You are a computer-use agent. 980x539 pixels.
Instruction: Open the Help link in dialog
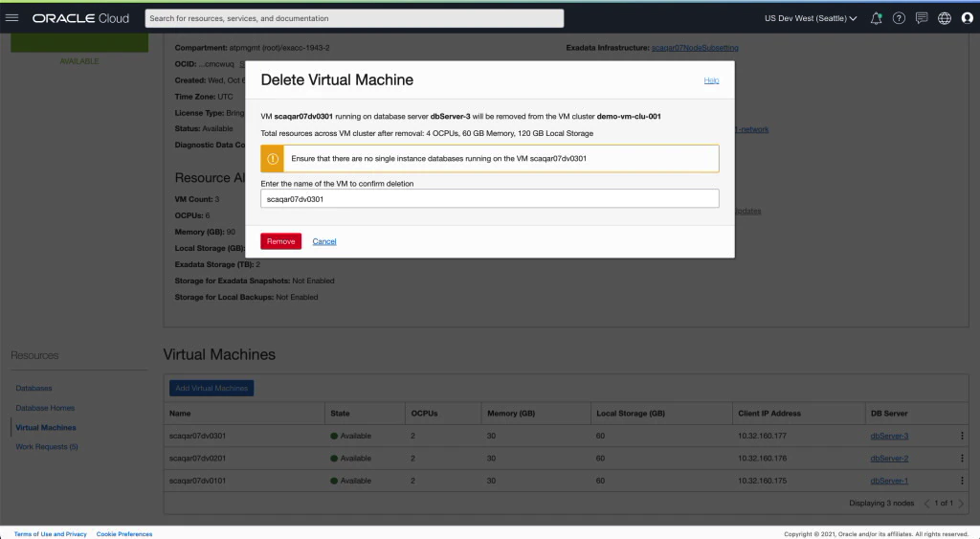point(711,80)
